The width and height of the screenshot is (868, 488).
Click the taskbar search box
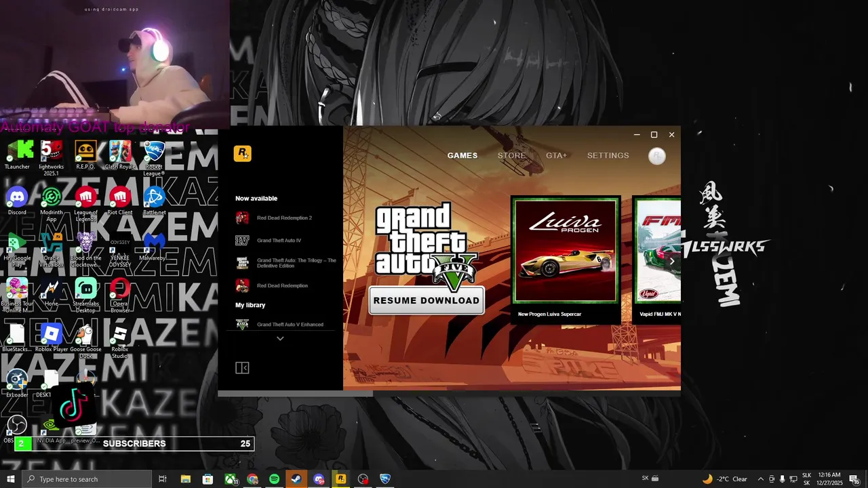click(87, 479)
